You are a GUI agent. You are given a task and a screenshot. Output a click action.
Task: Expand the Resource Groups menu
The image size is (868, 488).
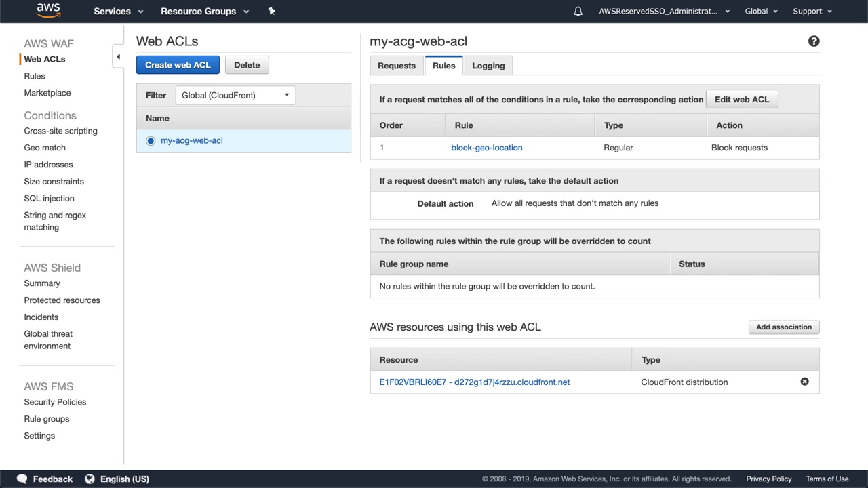(x=205, y=11)
